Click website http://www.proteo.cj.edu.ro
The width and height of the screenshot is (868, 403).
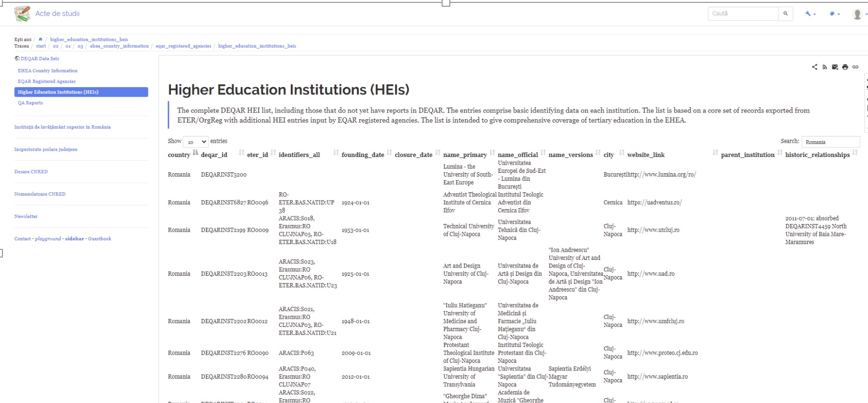pos(662,353)
